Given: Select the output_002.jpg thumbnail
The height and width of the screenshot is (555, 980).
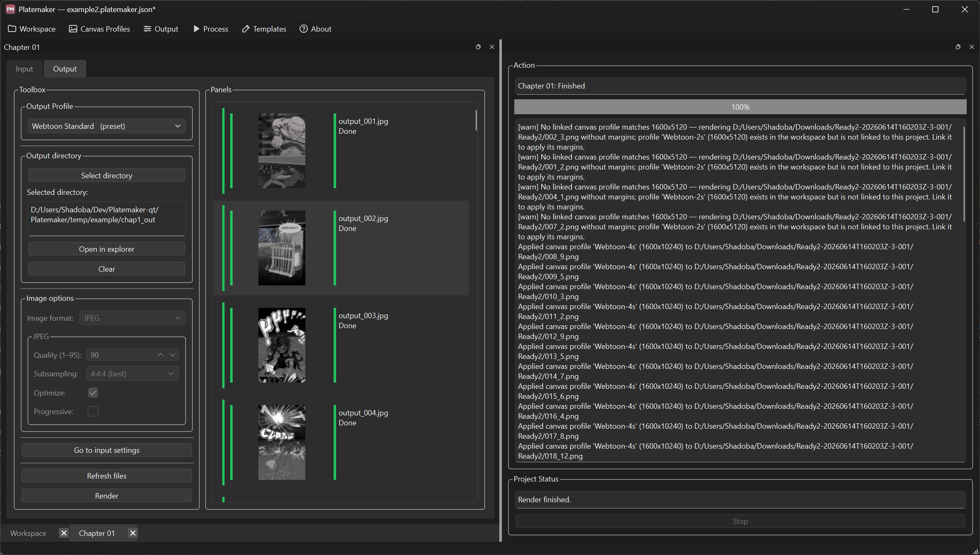Looking at the screenshot, I should [282, 248].
